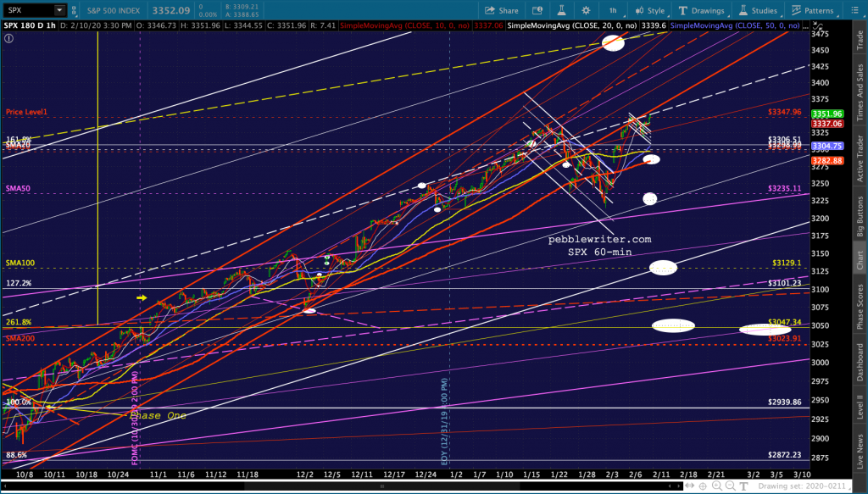Open the Big Buttons side tab
The height and width of the screenshot is (494, 868).
(x=860, y=217)
